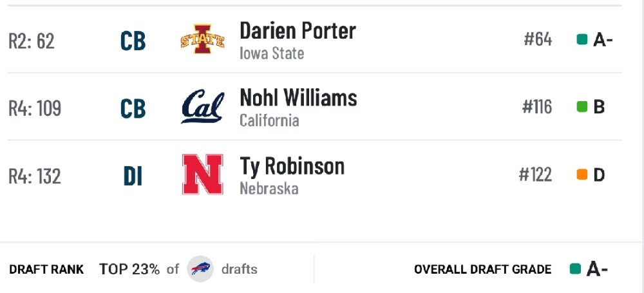Open Nohl Williams player name
Viewport: 644px width, 293px height.
coord(298,98)
